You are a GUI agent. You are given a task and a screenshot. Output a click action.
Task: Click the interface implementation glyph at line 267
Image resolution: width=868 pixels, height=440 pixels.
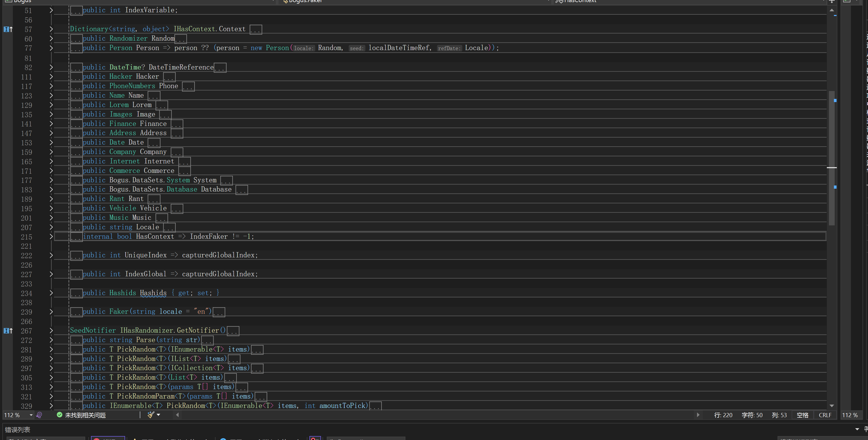point(8,331)
